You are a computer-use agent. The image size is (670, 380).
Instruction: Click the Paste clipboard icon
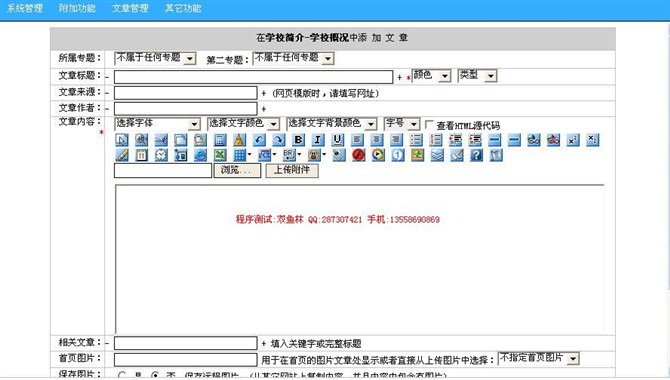(x=200, y=140)
